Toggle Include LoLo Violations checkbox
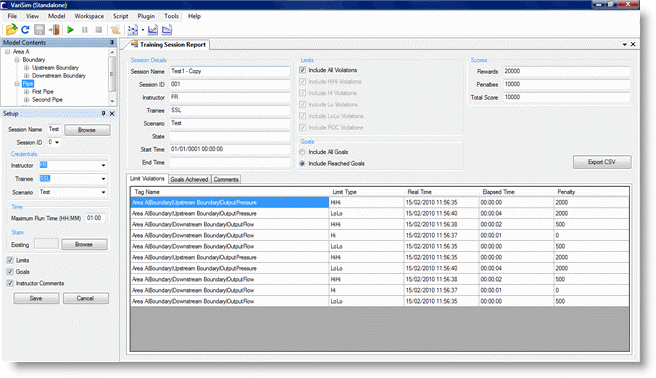 pos(302,116)
